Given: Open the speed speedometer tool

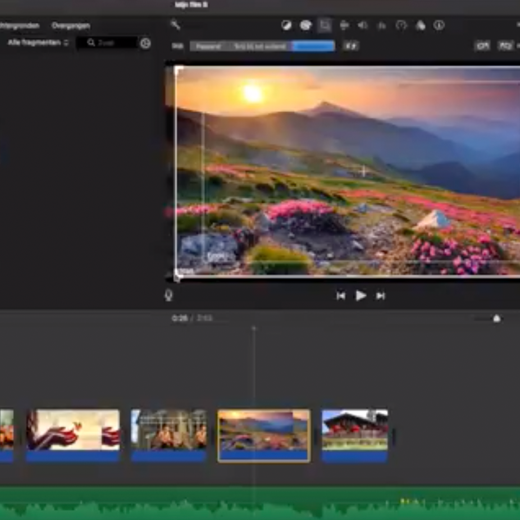Looking at the screenshot, I should coord(401,26).
